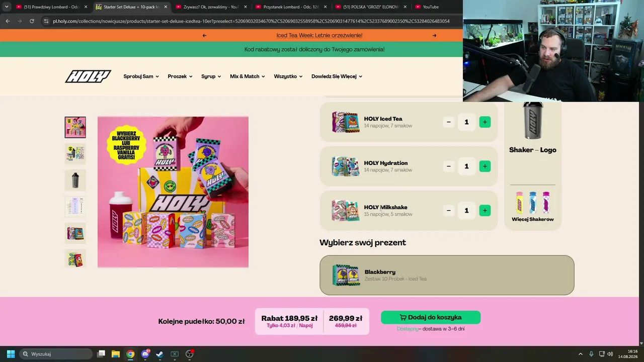Screen dimensions: 644x362
Task: Edit the HOLY Milkshake quantity field
Action: coord(466,211)
